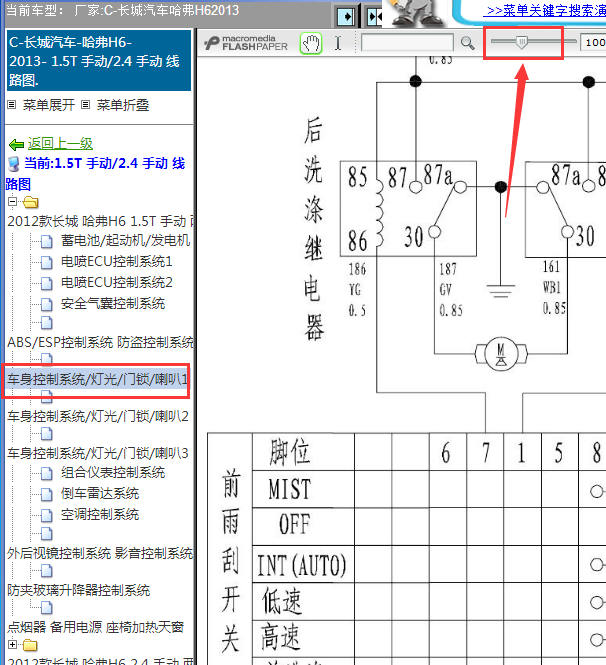Screen dimensions: 606x665
Task: Click the open folder icon of 2012款 1.5T
Action: pos(31,202)
